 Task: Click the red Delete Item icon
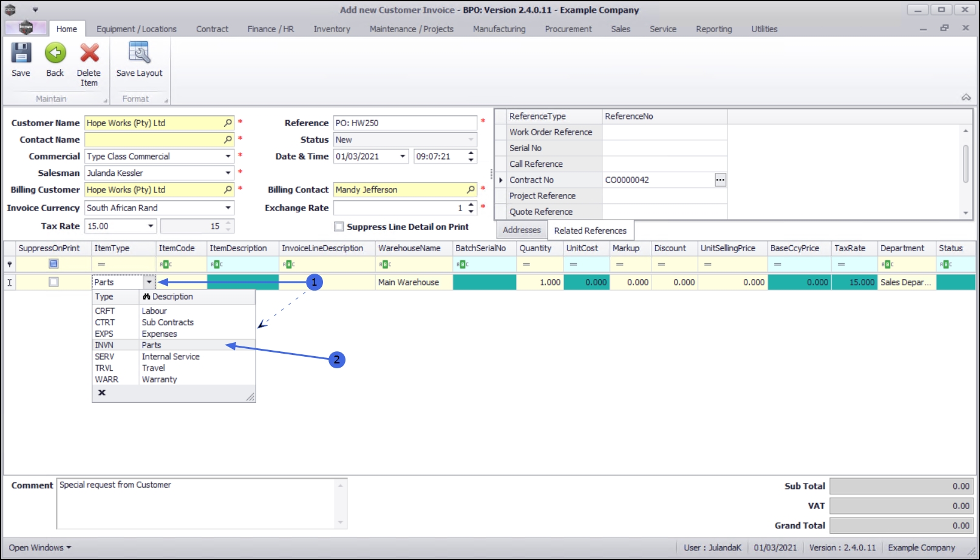[89, 53]
